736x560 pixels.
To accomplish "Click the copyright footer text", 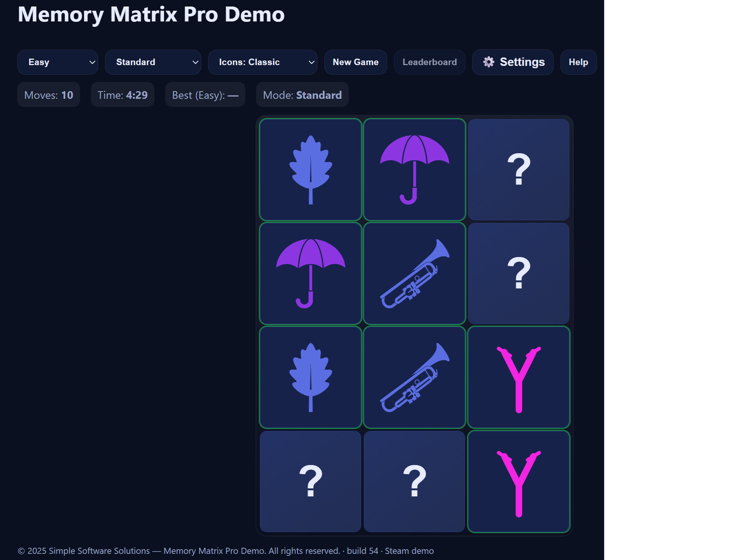I will click(226, 551).
